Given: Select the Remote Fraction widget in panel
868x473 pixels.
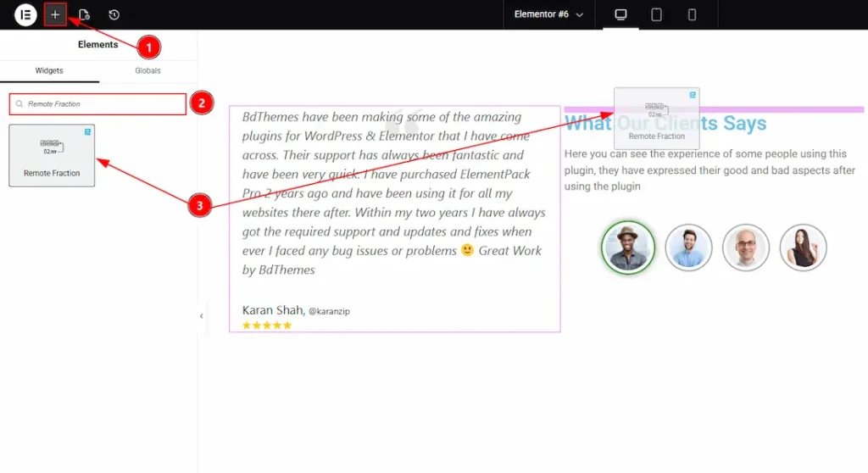Looking at the screenshot, I should pyautogui.click(x=52, y=155).
